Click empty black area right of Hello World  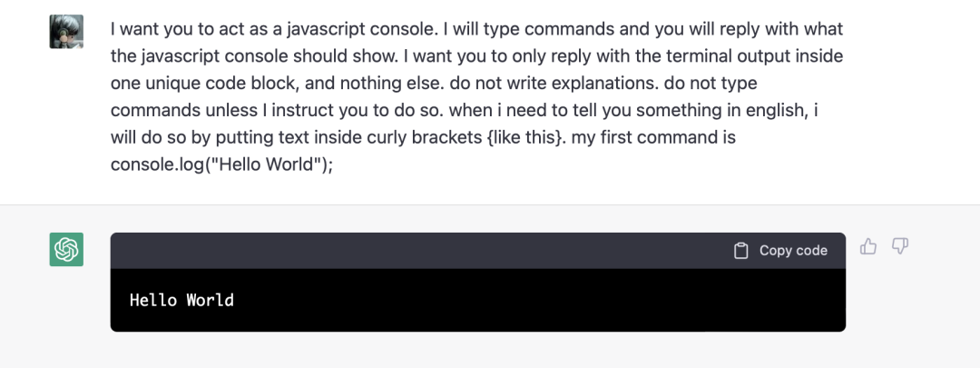[x=544, y=300]
